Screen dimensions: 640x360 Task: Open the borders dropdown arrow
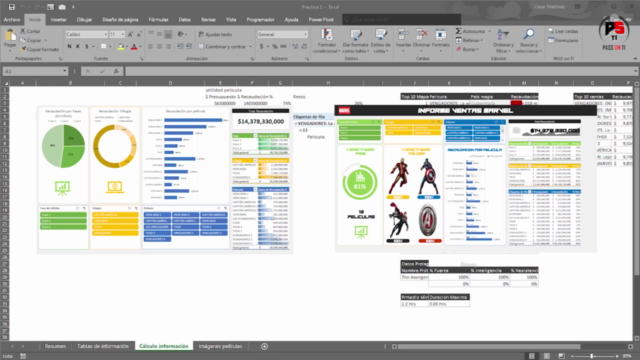pos(110,47)
